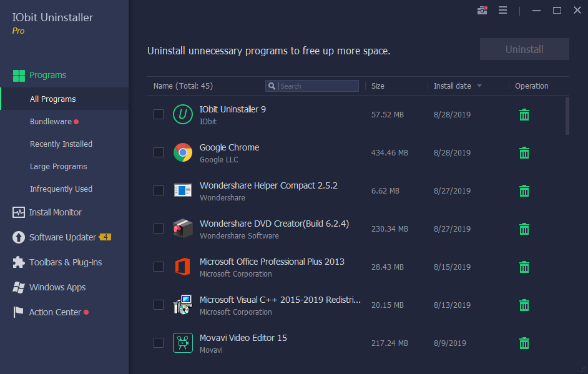Click the program list vertical scrollbar
This screenshot has height=374, width=588.
click(567, 116)
